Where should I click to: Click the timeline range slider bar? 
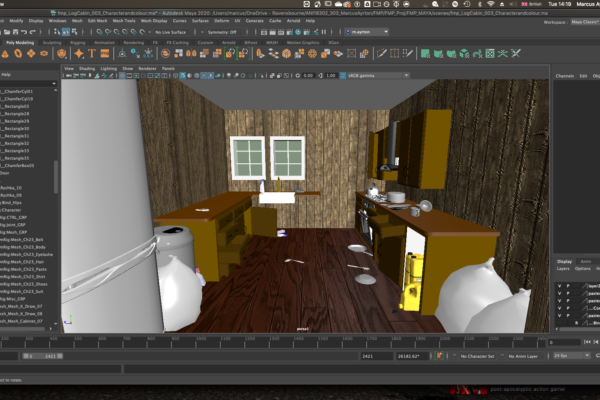(42, 356)
